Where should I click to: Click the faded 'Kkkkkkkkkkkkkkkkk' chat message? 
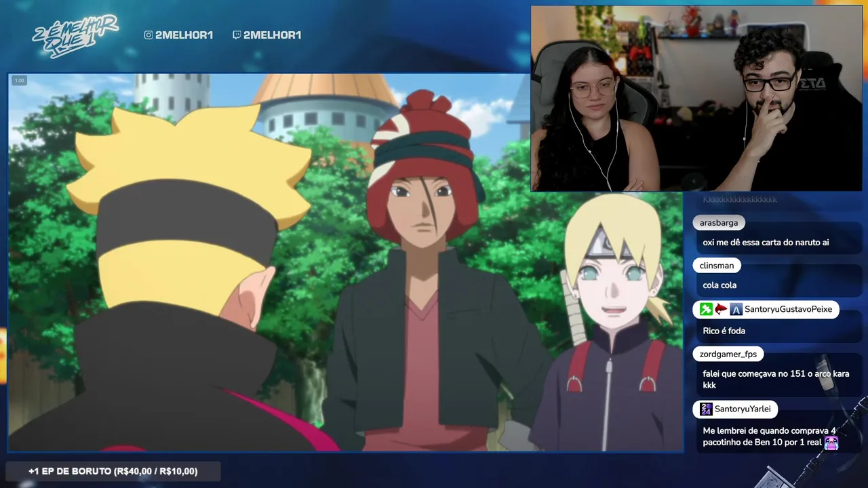tap(740, 200)
